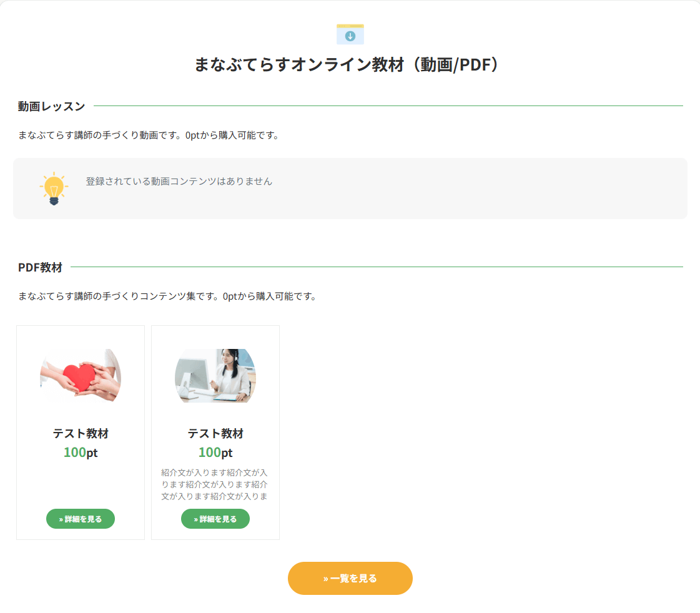Image resolution: width=700 pixels, height=613 pixels.
Task: Select the second テスト教材 title text
Action: point(215,433)
